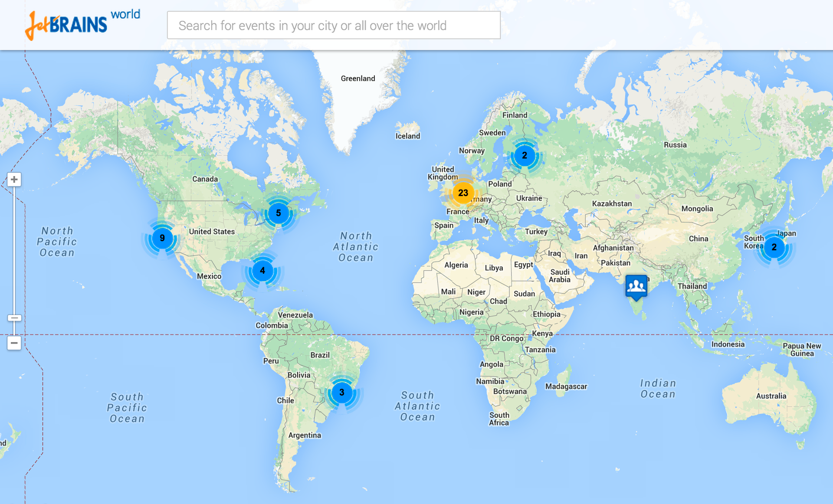Open the orange 23-event cluster in Europe
Screen dimensions: 833x504
(x=463, y=193)
